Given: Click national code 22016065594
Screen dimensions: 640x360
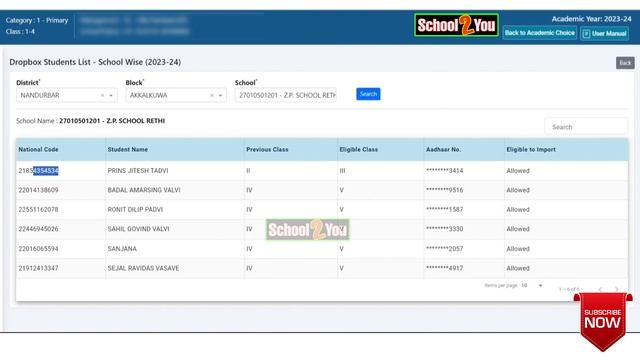Looking at the screenshot, I should point(38,249).
